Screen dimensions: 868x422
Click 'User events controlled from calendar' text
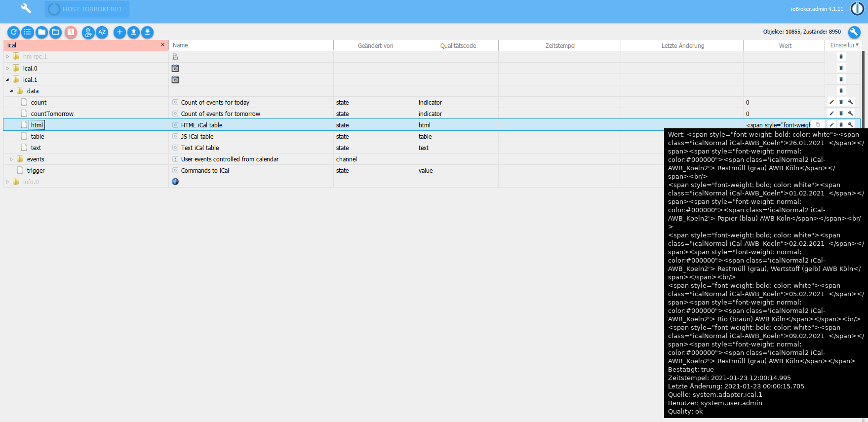point(230,159)
